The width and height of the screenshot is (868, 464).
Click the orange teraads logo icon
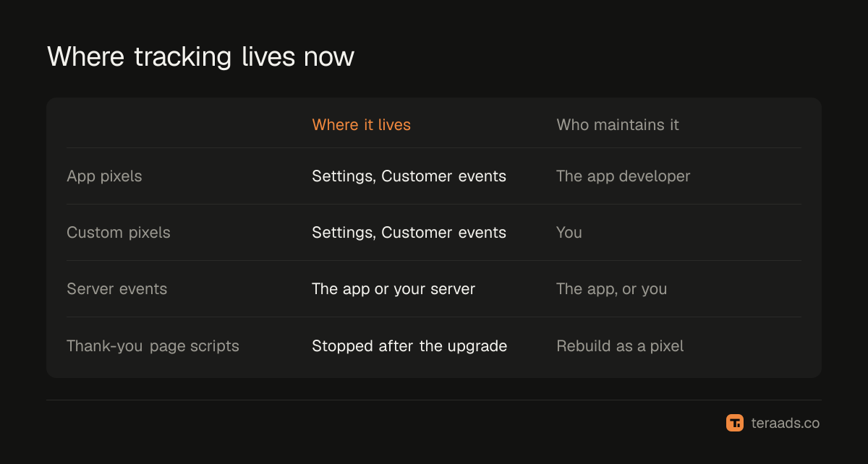click(x=735, y=423)
